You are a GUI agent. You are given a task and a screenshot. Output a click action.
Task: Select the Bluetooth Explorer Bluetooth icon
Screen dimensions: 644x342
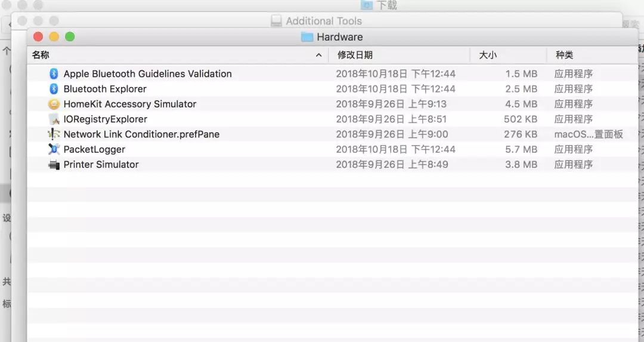coord(54,89)
